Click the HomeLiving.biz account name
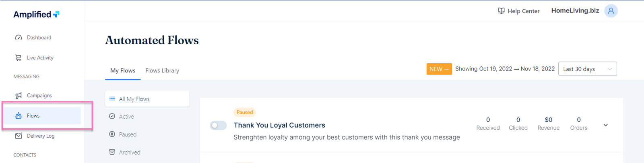The height and width of the screenshot is (163, 644). point(575,11)
